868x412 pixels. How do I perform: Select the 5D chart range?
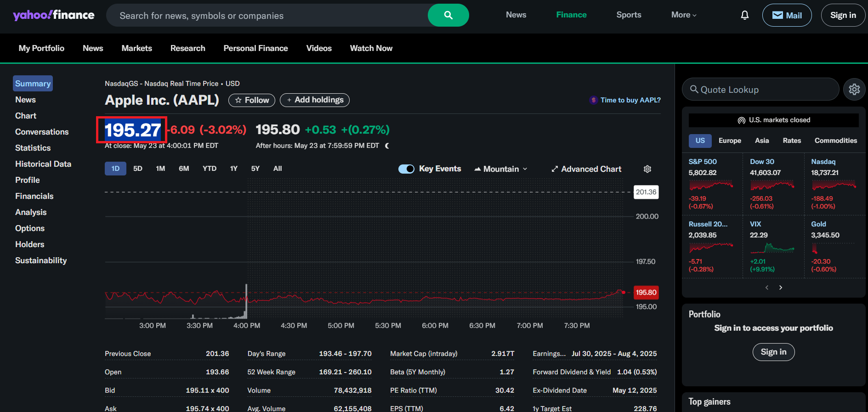pos(138,169)
